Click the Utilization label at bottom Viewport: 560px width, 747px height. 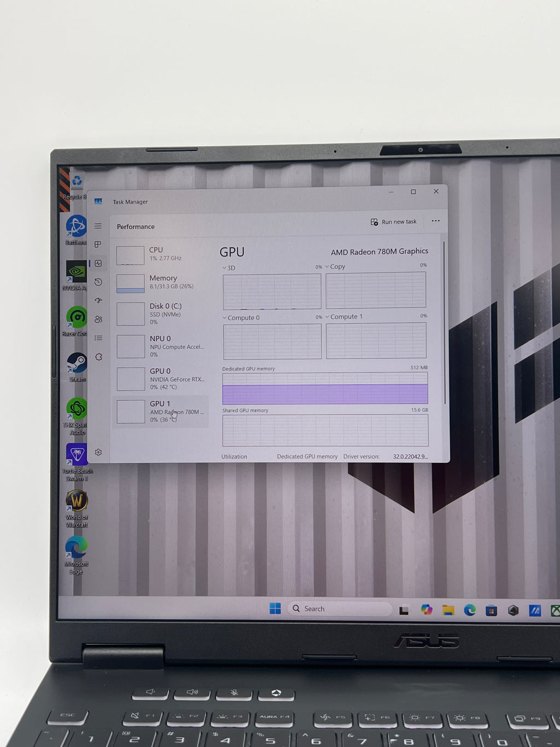(x=234, y=456)
